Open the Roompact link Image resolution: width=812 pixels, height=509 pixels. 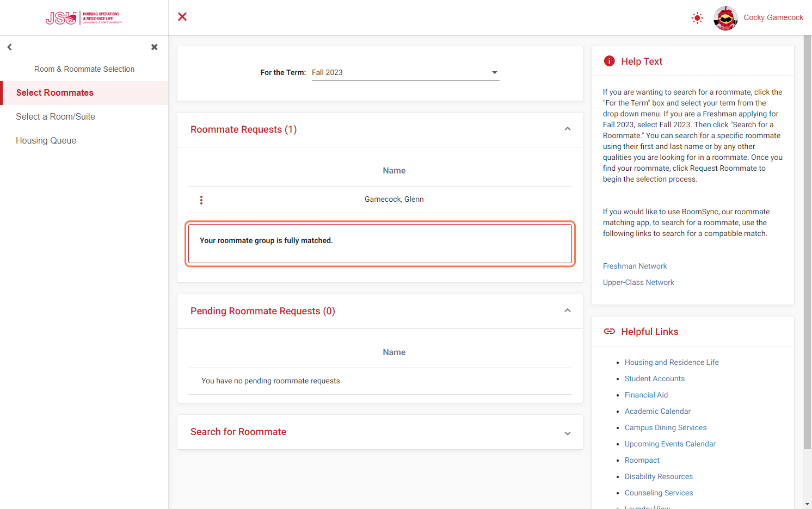coord(642,460)
